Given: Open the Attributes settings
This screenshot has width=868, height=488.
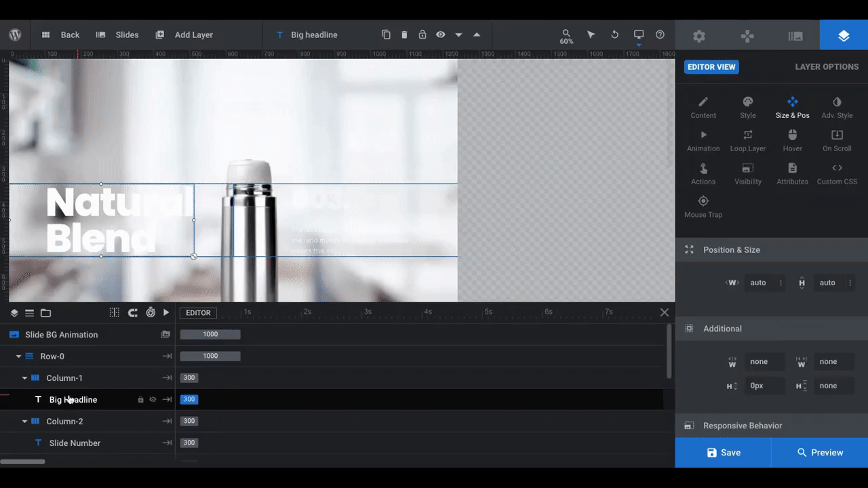Looking at the screenshot, I should point(792,174).
